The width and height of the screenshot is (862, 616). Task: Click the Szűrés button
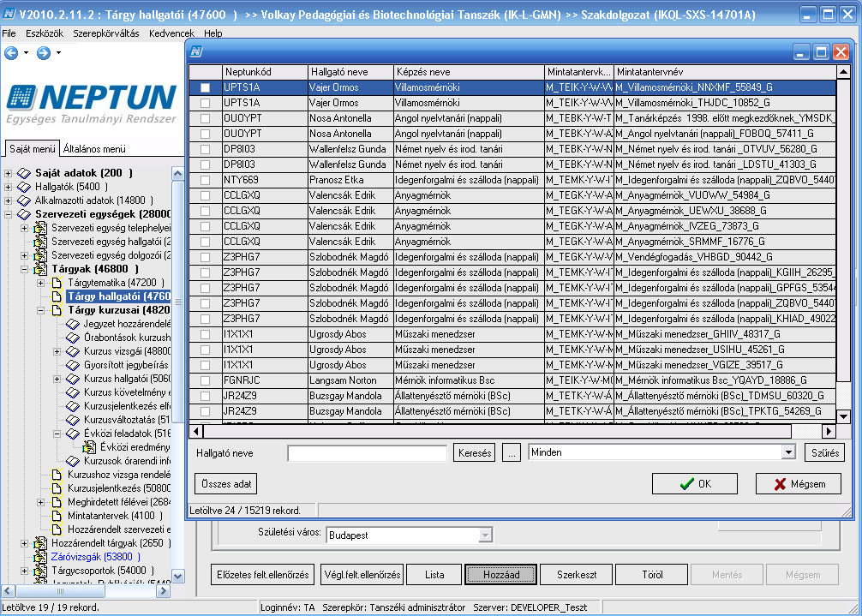coord(824,453)
